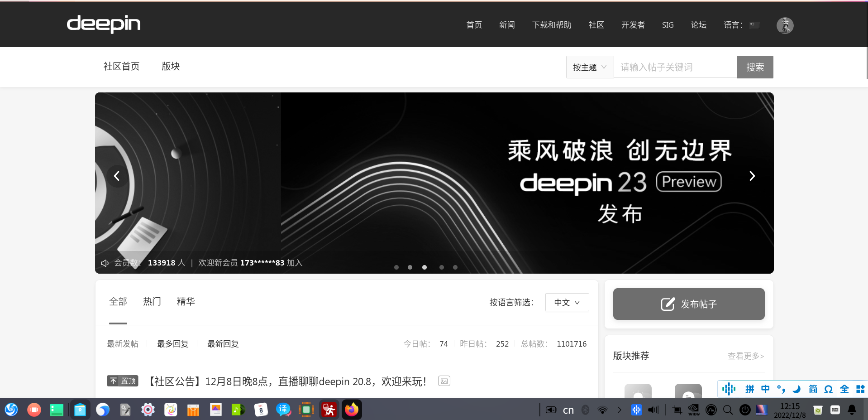868x420 pixels.
Task: Expand hidden tray icons with the arrow
Action: click(619, 410)
